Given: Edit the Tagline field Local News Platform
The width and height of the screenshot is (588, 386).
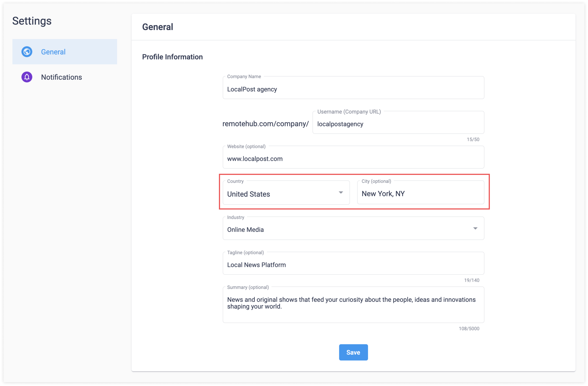Looking at the screenshot, I should 353,264.
